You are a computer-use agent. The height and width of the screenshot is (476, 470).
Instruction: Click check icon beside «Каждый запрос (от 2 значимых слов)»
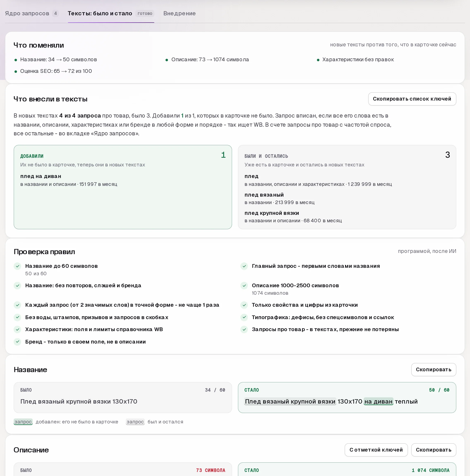(18, 305)
